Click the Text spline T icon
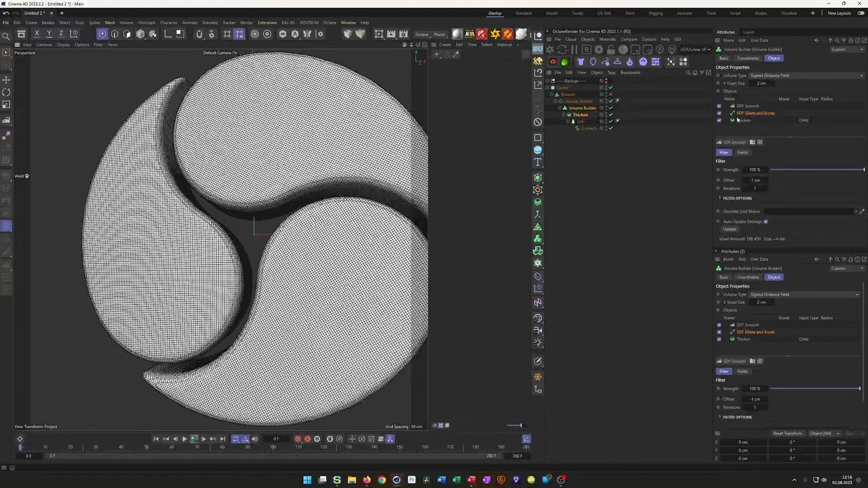This screenshot has width=868, height=488. click(538, 162)
